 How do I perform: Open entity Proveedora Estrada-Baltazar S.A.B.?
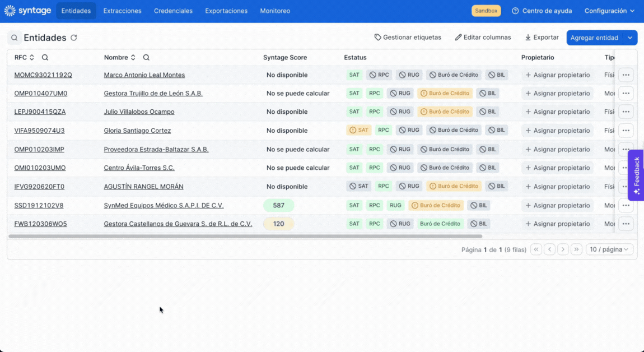point(156,149)
